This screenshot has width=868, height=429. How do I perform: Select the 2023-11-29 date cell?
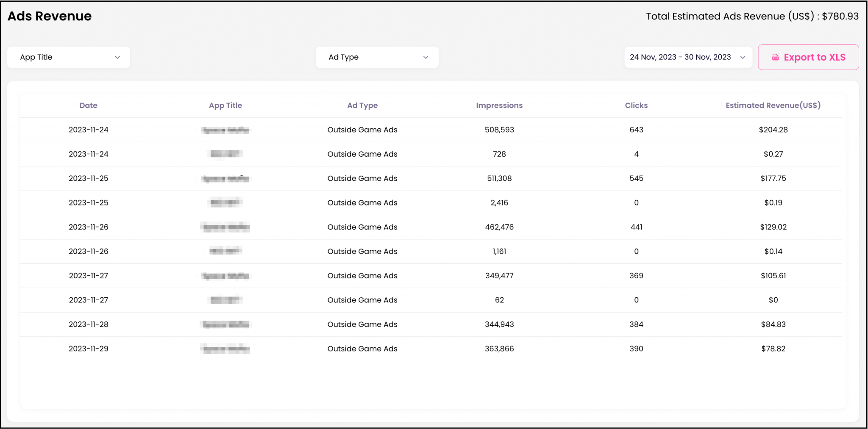pyautogui.click(x=88, y=349)
